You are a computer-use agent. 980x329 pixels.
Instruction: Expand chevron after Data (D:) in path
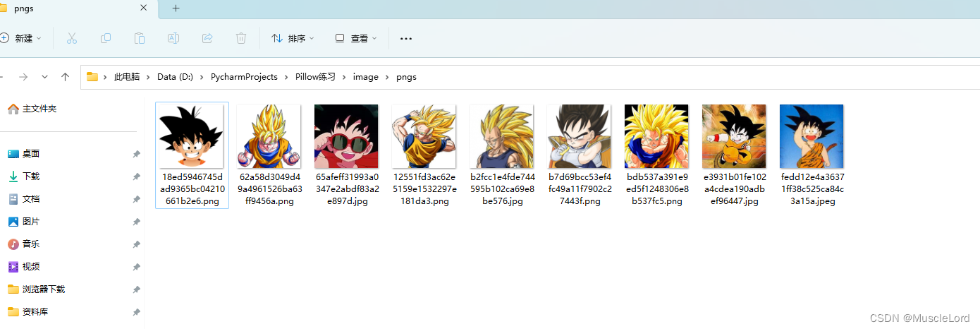[202, 77]
